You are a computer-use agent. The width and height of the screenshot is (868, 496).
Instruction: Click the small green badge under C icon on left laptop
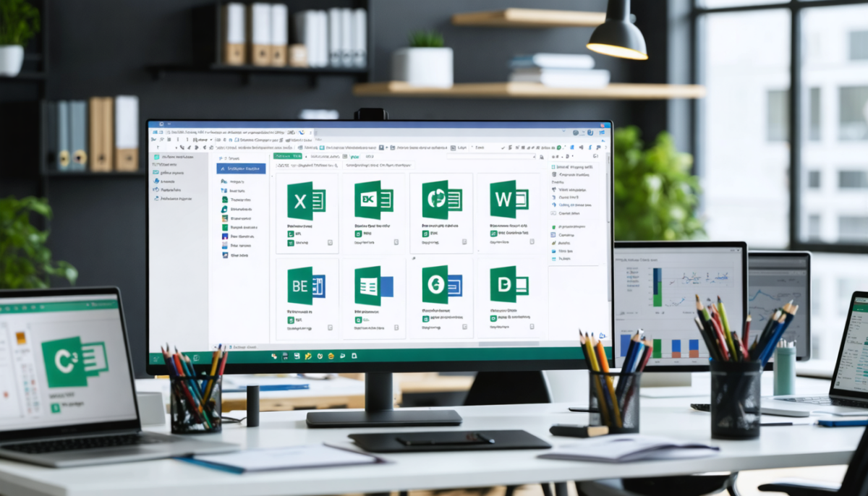55,409
